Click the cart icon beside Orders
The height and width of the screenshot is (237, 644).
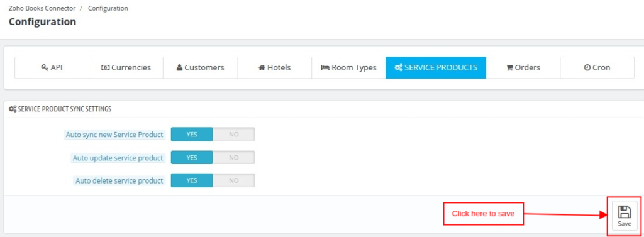coord(509,67)
